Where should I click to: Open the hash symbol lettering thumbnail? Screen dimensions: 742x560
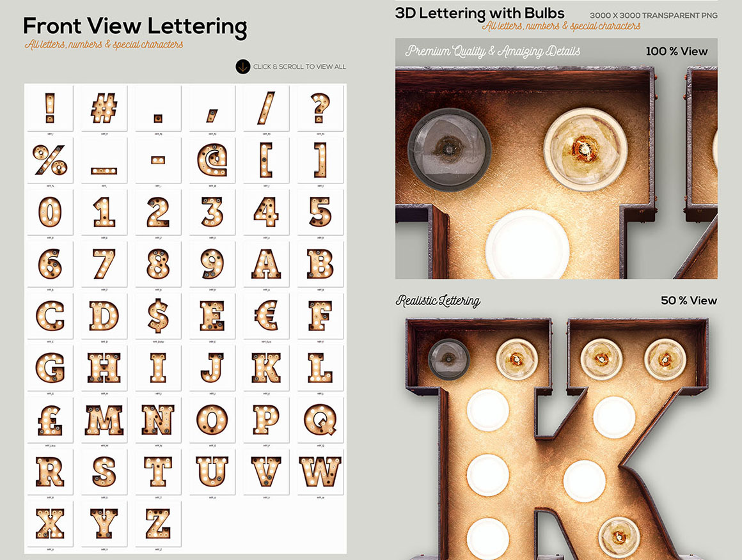[x=104, y=108]
